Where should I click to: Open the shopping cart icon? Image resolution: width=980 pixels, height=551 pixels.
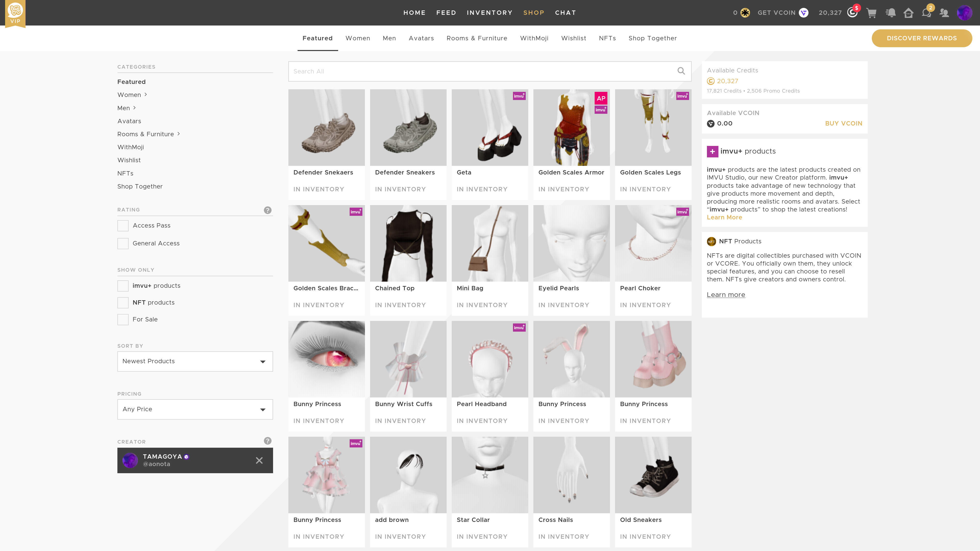pyautogui.click(x=871, y=13)
